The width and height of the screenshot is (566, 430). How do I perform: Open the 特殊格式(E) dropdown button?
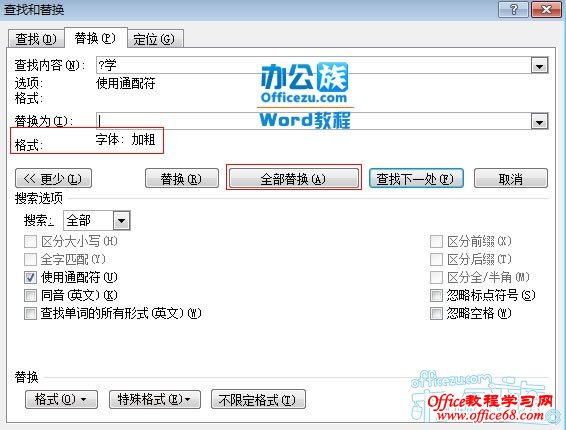(x=155, y=399)
